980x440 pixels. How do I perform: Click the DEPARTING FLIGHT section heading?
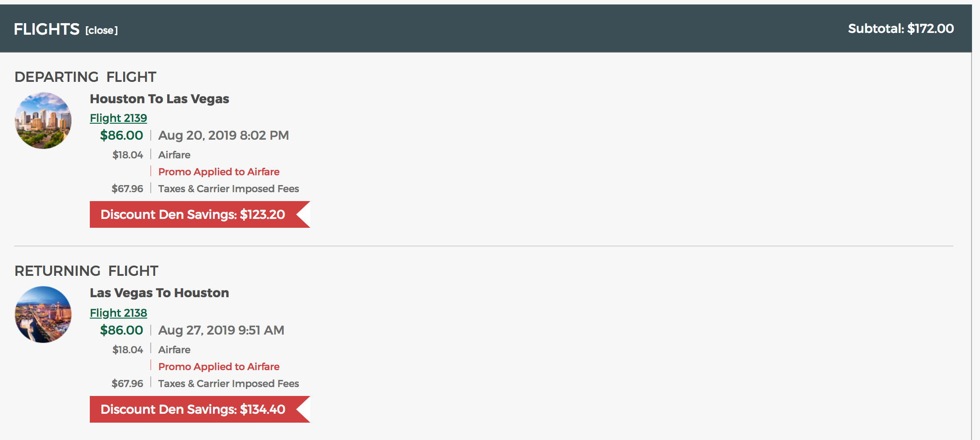coord(85,77)
